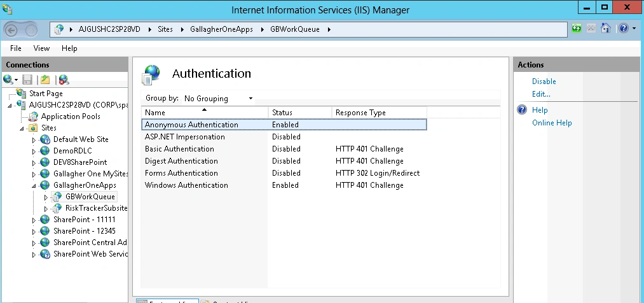Screen dimensions: 644x303
Task: Select the Digest Authentication row
Action: (284, 161)
